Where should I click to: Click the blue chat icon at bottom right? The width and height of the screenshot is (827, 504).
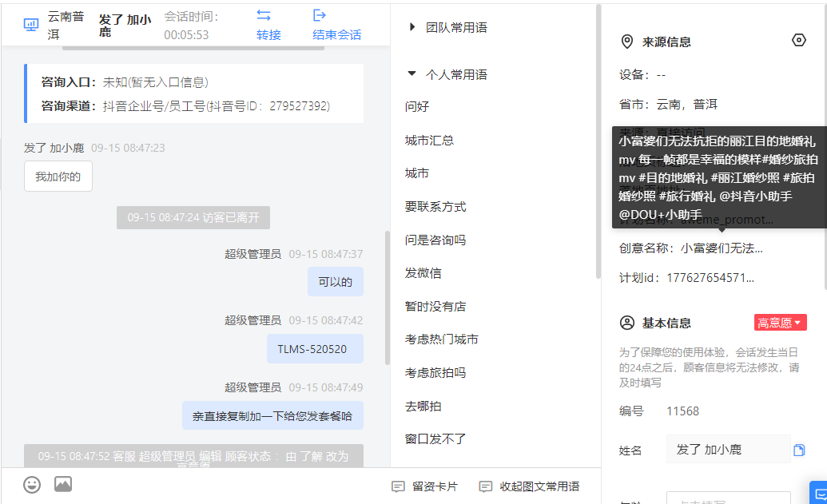coord(820,494)
